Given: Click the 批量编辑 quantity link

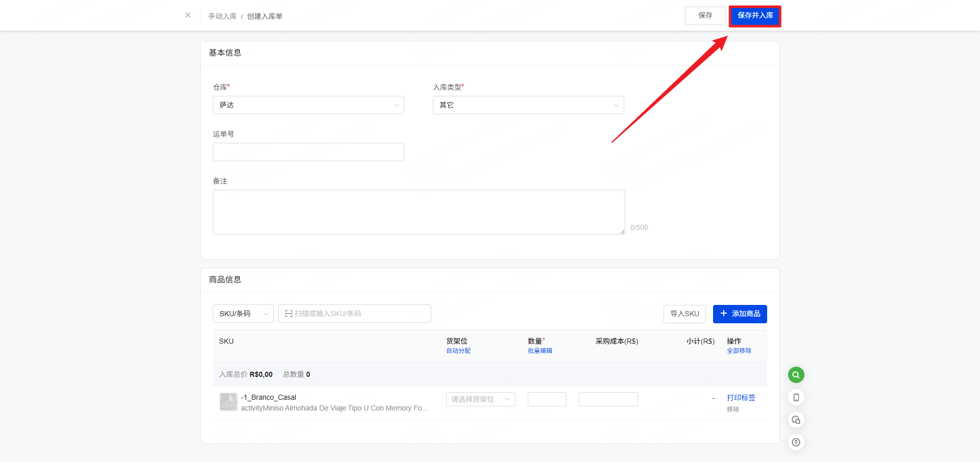Looking at the screenshot, I should pos(540,351).
